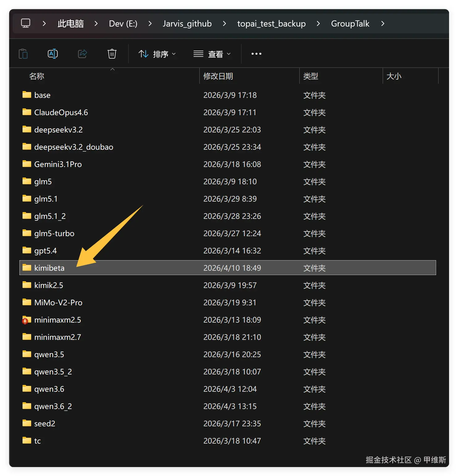This screenshot has width=458, height=476.
Task: Select the glm5-turbo folder icon
Action: [27, 233]
